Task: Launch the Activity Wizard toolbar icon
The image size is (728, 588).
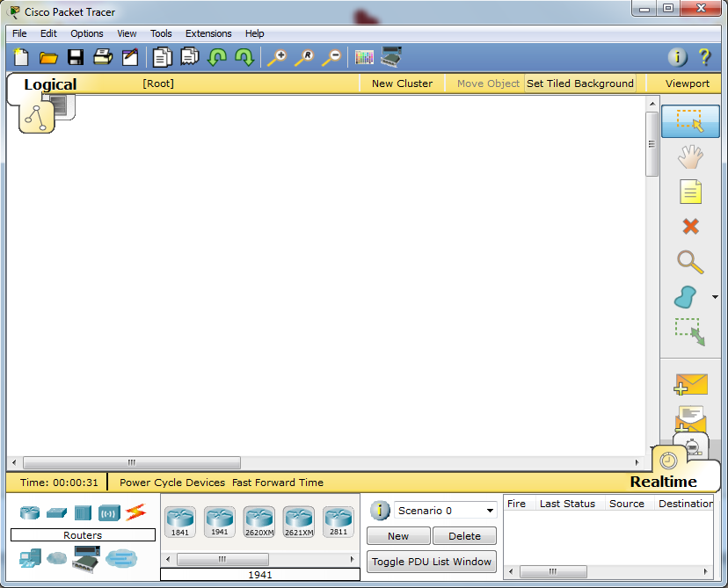Action: coord(130,57)
